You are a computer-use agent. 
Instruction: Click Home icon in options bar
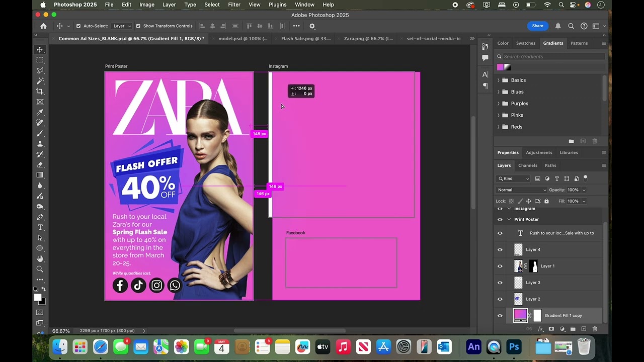(43, 26)
